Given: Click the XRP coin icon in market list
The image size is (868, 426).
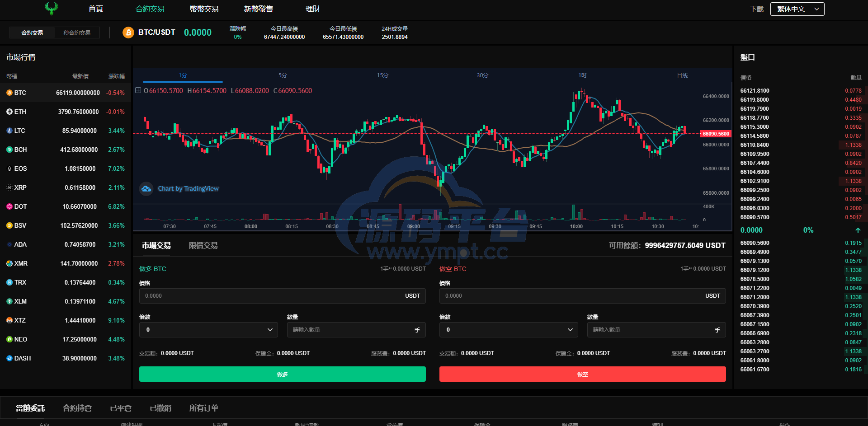Looking at the screenshot, I should coord(9,187).
